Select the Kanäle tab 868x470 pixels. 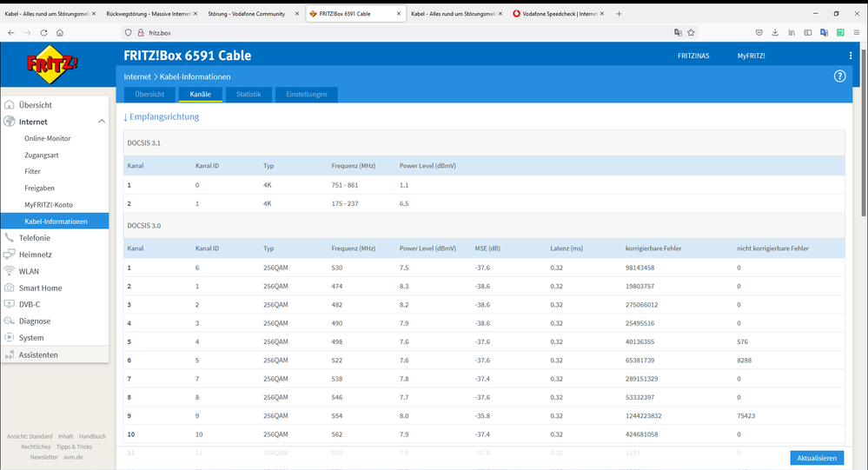point(201,94)
